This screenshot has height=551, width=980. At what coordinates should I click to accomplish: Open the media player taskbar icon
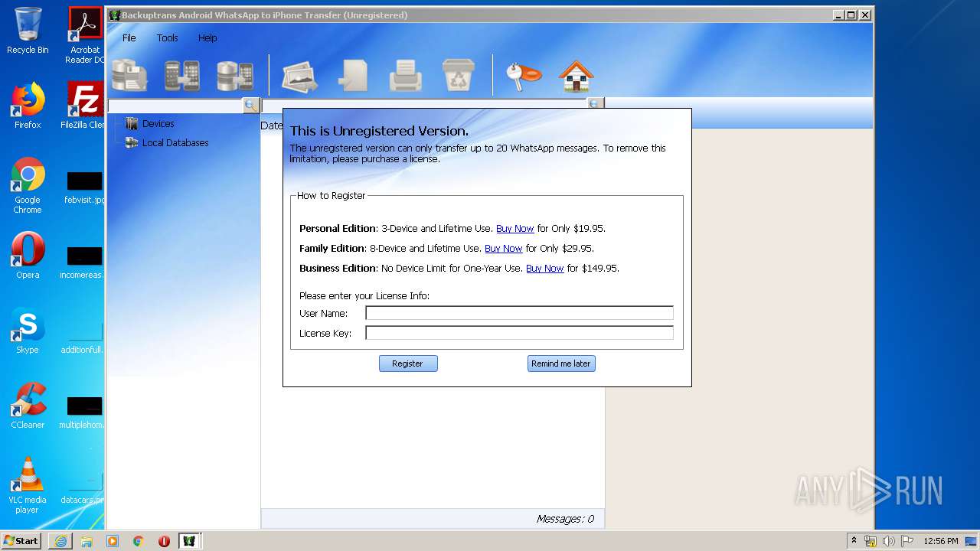point(113,541)
